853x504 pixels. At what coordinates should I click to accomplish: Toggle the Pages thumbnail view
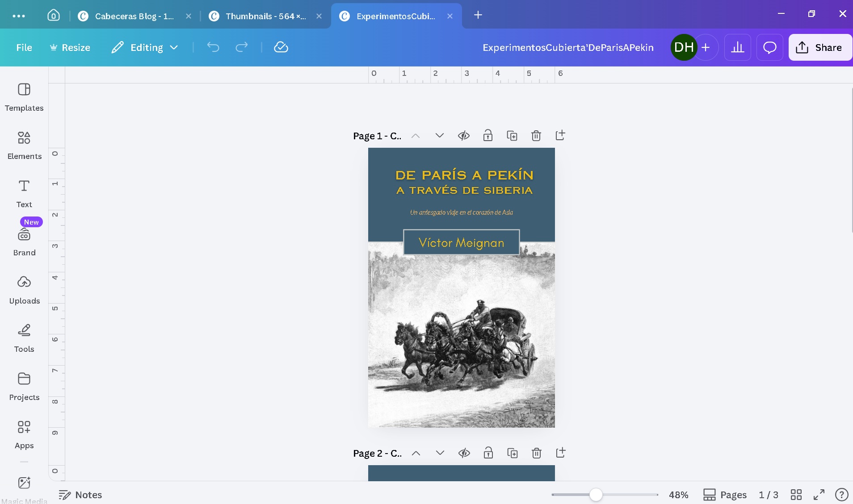(x=725, y=495)
